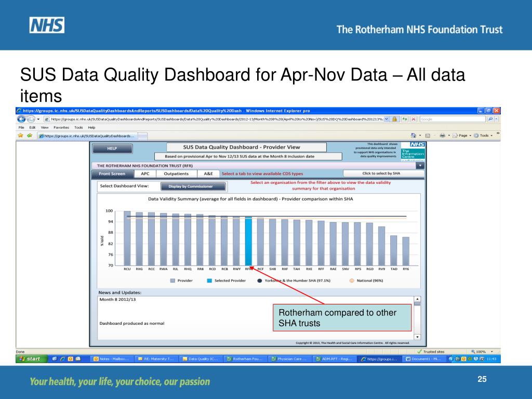Open Rotherham Fou... taskbar item

tap(245, 359)
